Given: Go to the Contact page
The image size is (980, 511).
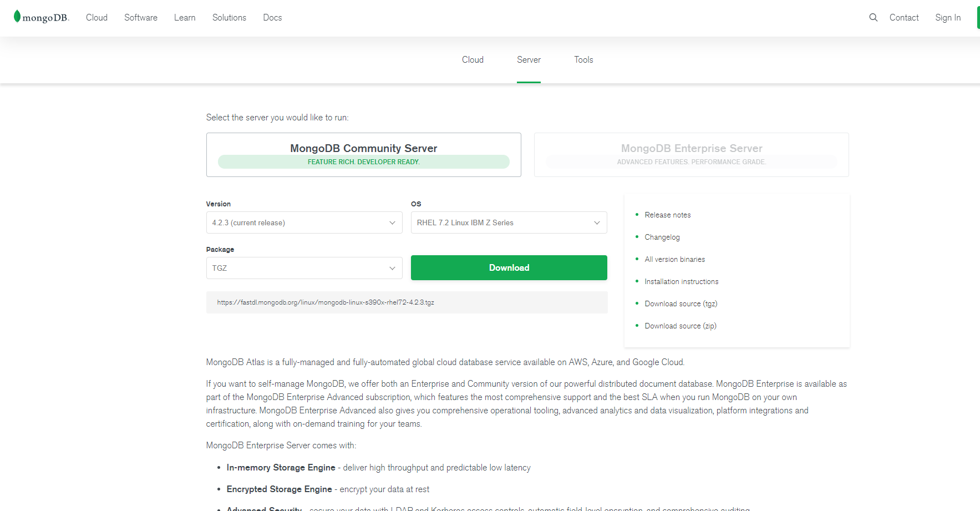Looking at the screenshot, I should [904, 18].
